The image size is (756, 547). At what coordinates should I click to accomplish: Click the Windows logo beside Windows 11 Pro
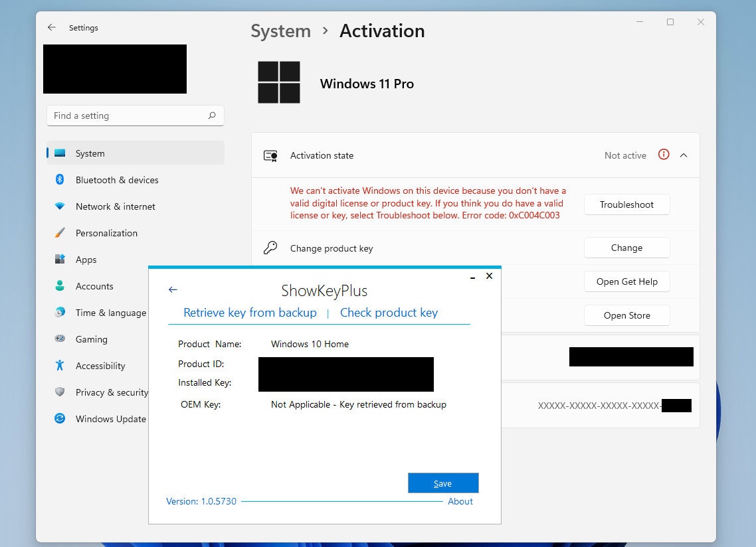click(278, 82)
